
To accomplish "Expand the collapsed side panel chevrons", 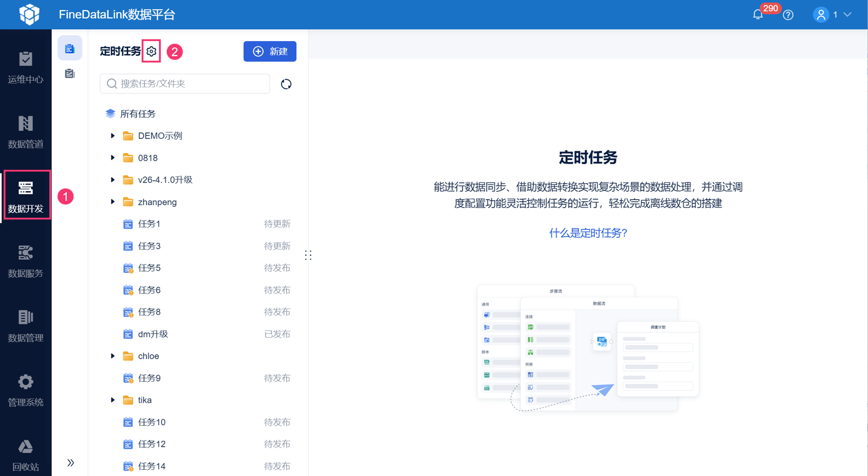I will point(70,463).
